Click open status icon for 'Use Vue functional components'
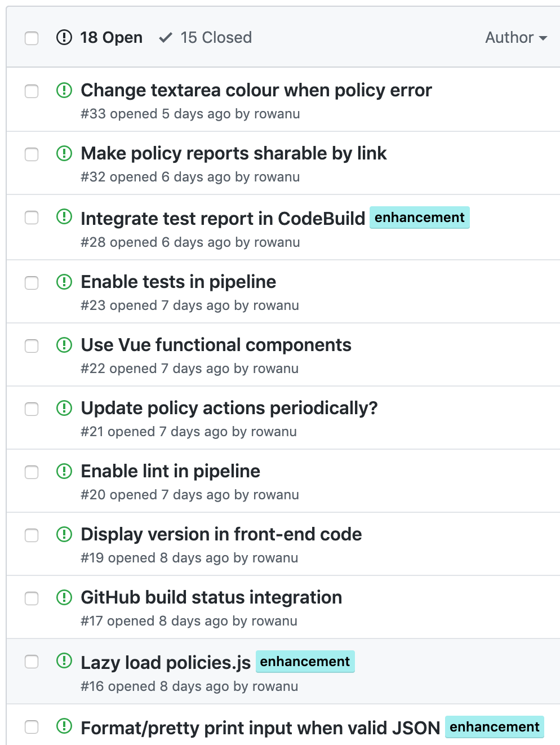Image resolution: width=560 pixels, height=745 pixels. (64, 345)
